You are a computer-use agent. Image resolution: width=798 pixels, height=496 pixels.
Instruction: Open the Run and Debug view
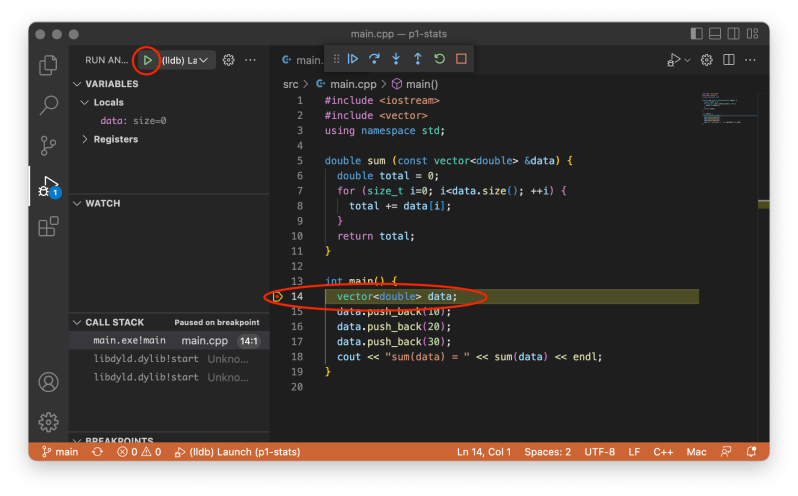click(x=48, y=187)
